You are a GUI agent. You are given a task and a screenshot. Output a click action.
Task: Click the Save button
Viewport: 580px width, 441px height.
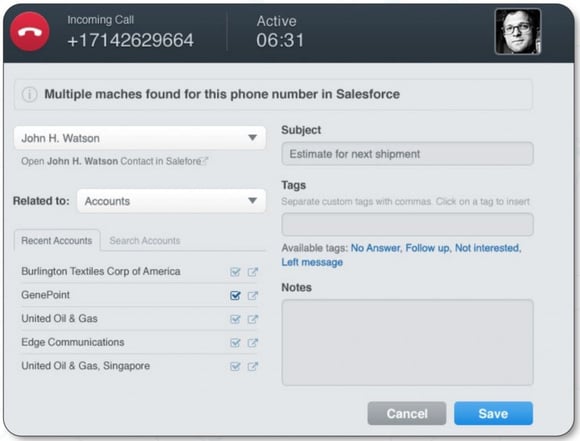coord(493,413)
